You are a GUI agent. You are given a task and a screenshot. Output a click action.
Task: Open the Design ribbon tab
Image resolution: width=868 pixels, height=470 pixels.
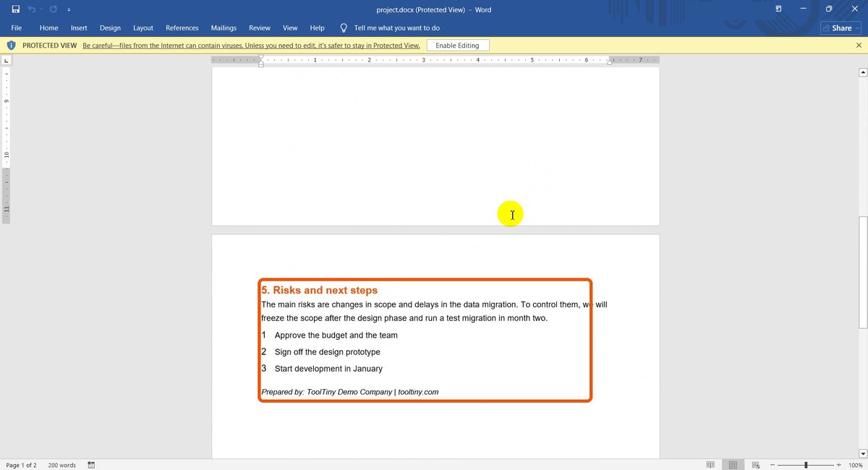click(110, 28)
